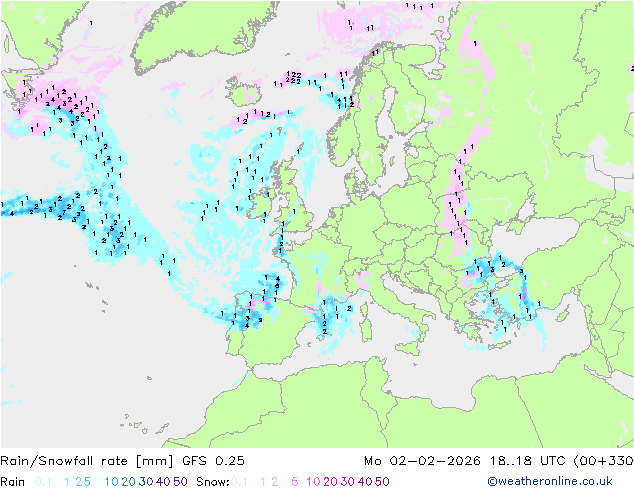634x490 pixels.
Task: Select the Rain 50 legend value
Action: point(180,482)
